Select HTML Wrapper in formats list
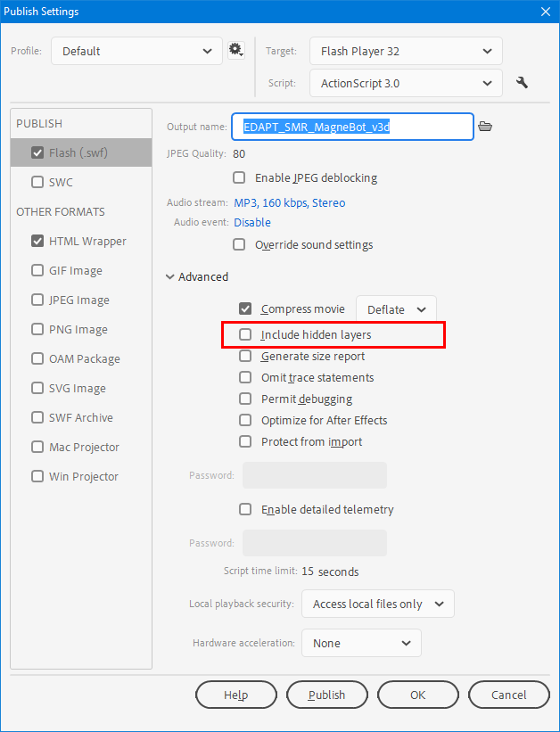560x732 pixels. (87, 241)
